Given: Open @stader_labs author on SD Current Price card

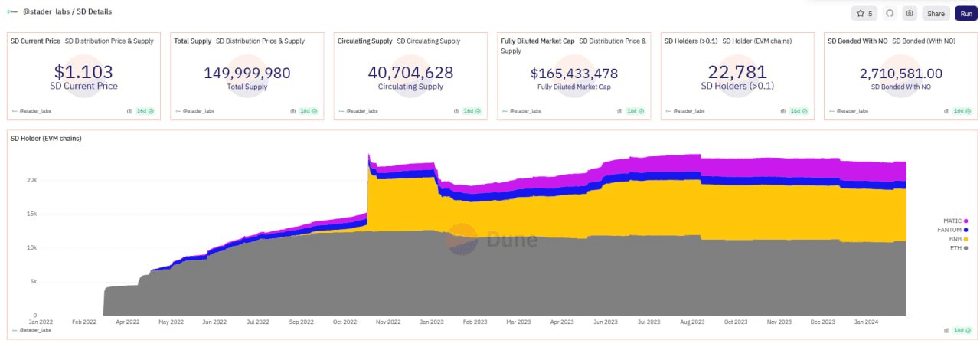Looking at the screenshot, I should coord(35,111).
